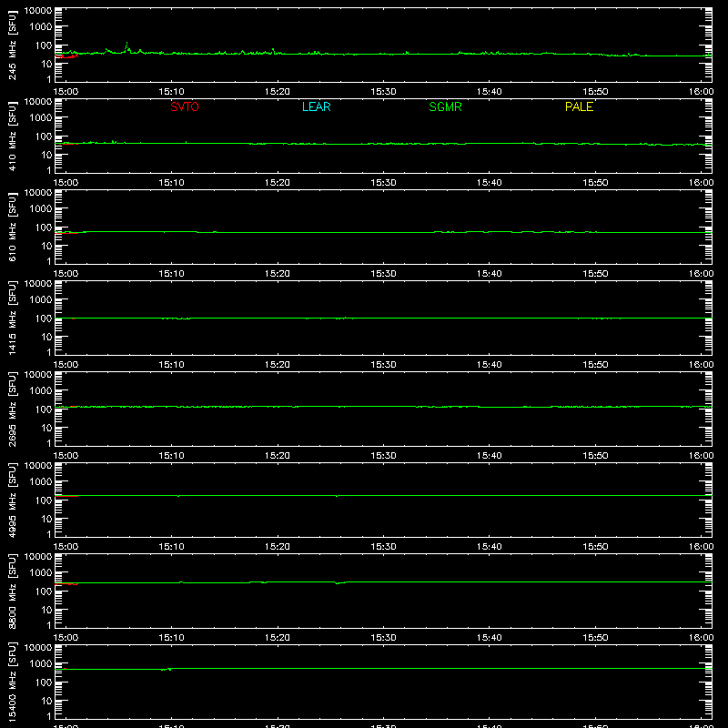728x728 pixels.
Task: Click the 15:40 tick label under 410 MHz plot
Action: click(490, 183)
